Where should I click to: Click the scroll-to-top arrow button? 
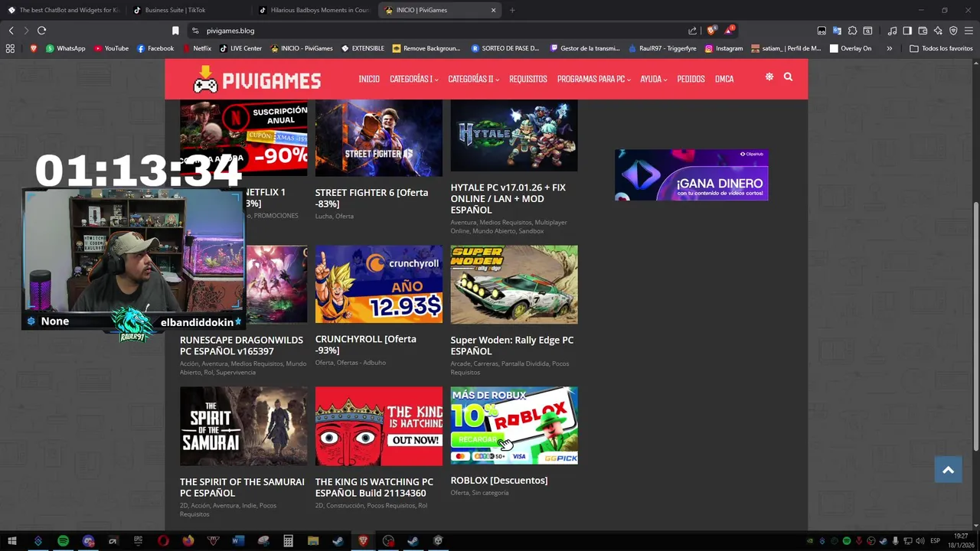[948, 470]
